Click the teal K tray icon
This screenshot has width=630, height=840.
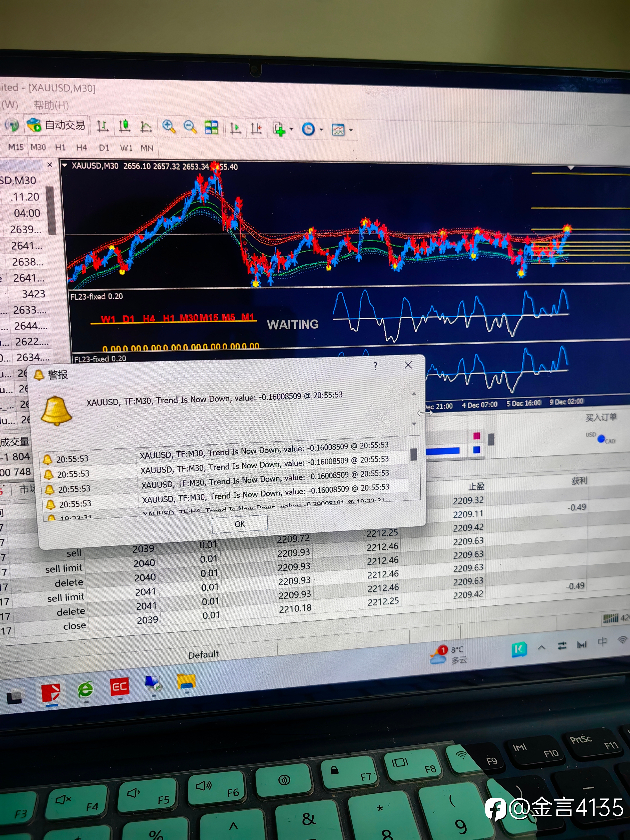coord(519,649)
